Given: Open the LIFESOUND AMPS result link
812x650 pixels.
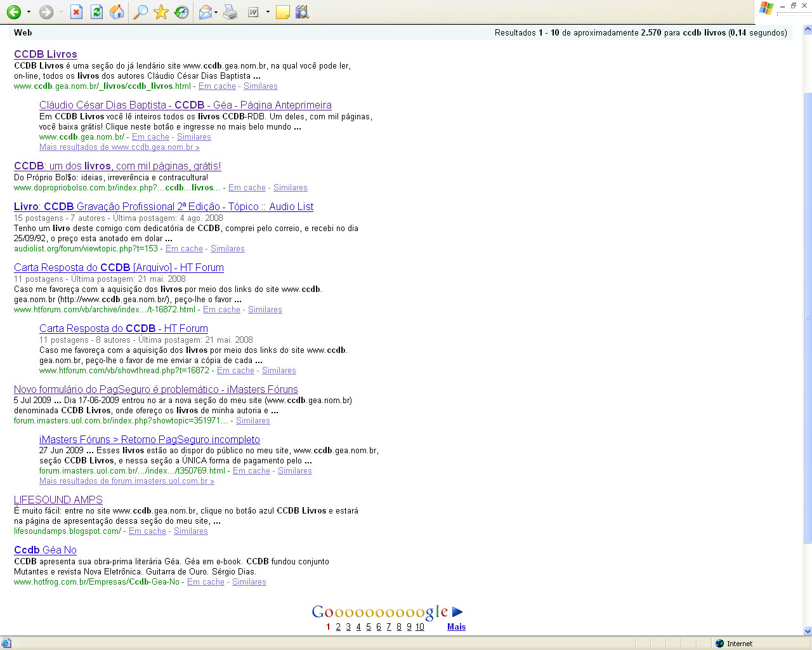Looking at the screenshot, I should tap(58, 500).
